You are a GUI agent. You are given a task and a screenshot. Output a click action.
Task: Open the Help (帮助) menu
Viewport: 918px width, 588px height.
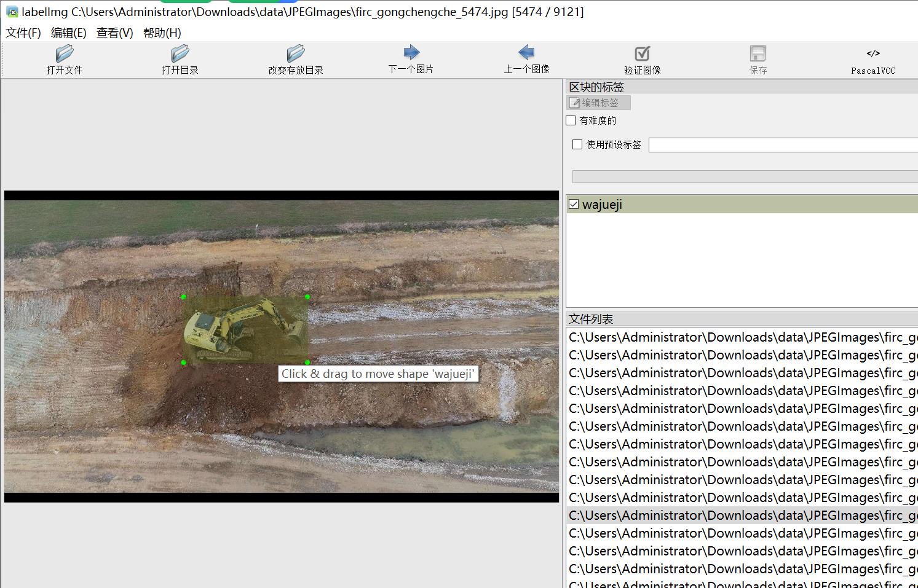click(162, 33)
